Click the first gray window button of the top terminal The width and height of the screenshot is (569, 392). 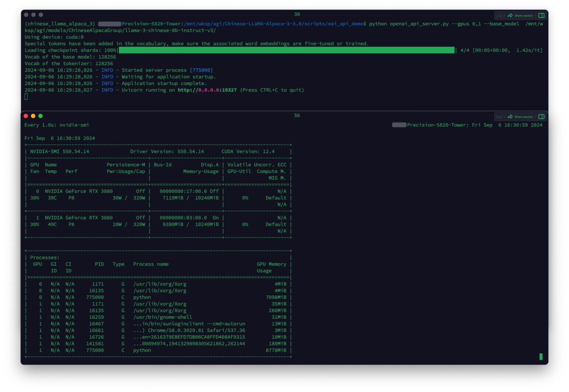26,15
